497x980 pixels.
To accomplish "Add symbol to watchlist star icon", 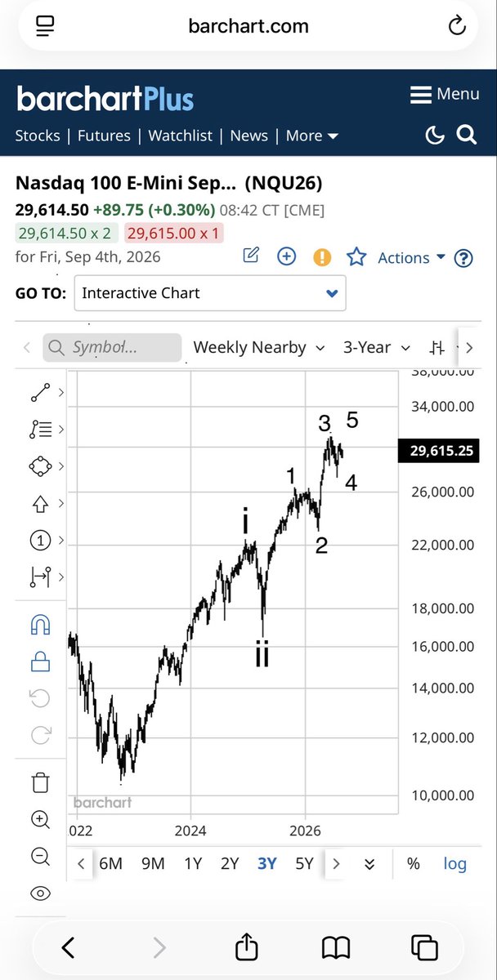I will pos(356,257).
